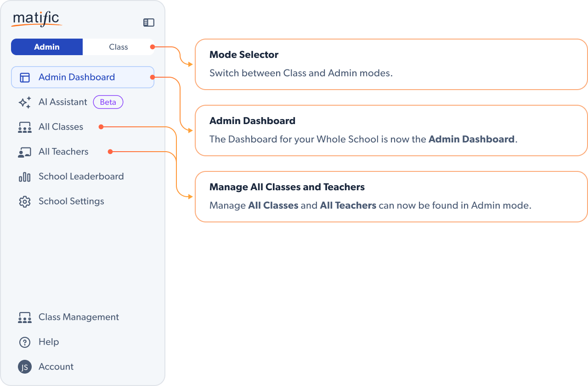This screenshot has width=588, height=386.
Task: Click the Beta badge
Action: tap(108, 102)
